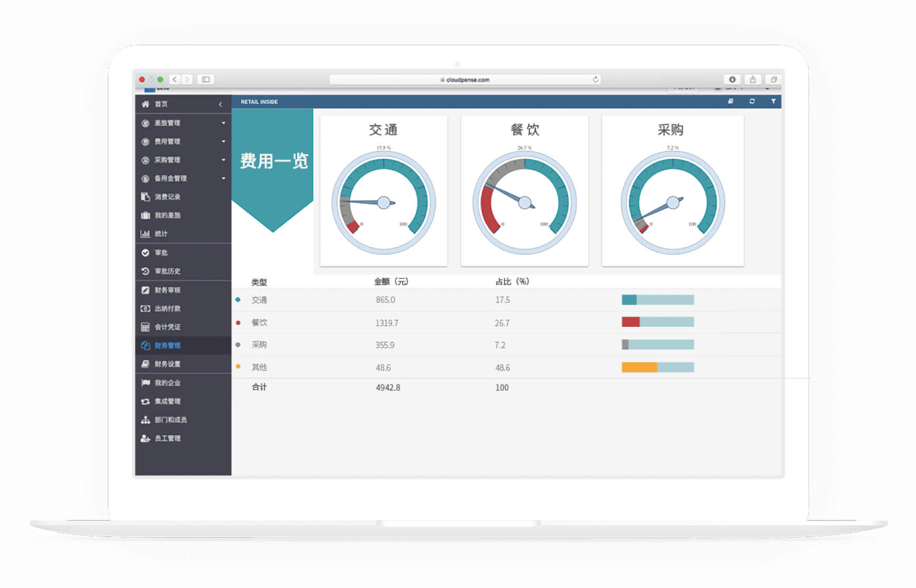The image size is (916, 588).
Task: Click the gray dot beside 采购
Action: click(x=238, y=345)
